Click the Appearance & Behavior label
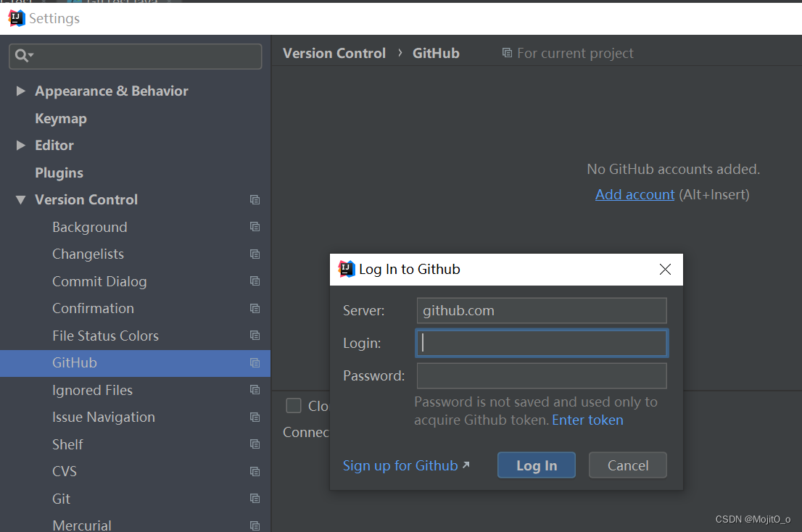This screenshot has width=802, height=532. tap(112, 91)
